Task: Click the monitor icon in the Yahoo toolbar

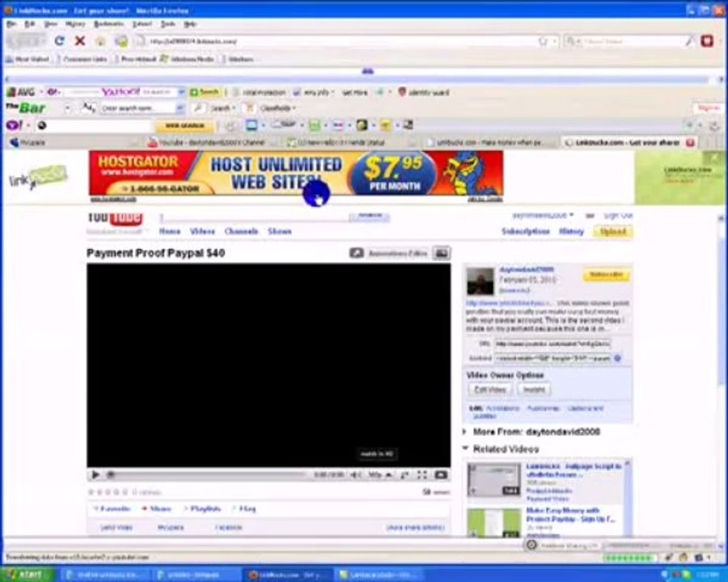Action: pyautogui.click(x=252, y=124)
